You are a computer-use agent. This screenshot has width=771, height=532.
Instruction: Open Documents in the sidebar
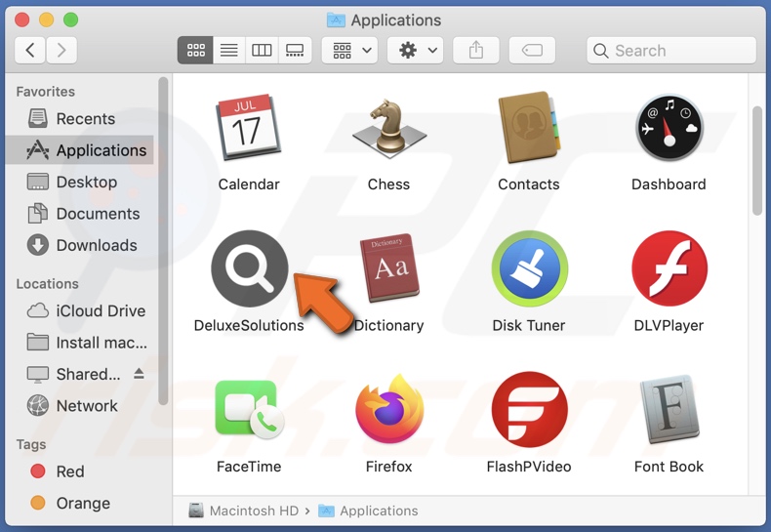pos(79,214)
